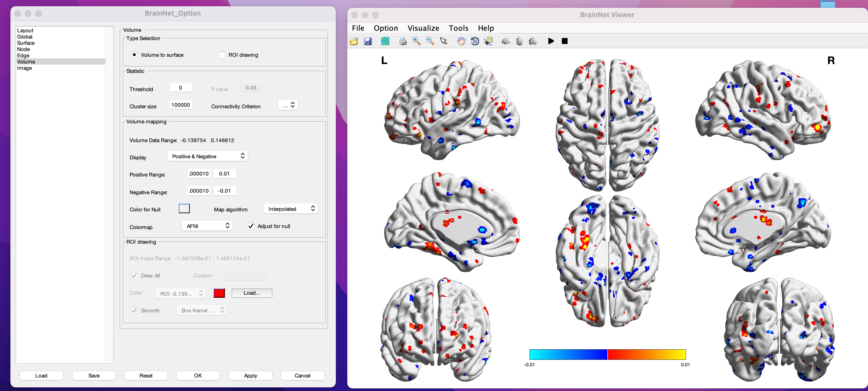
Task: Click the Color for Null swatch
Action: 184,209
